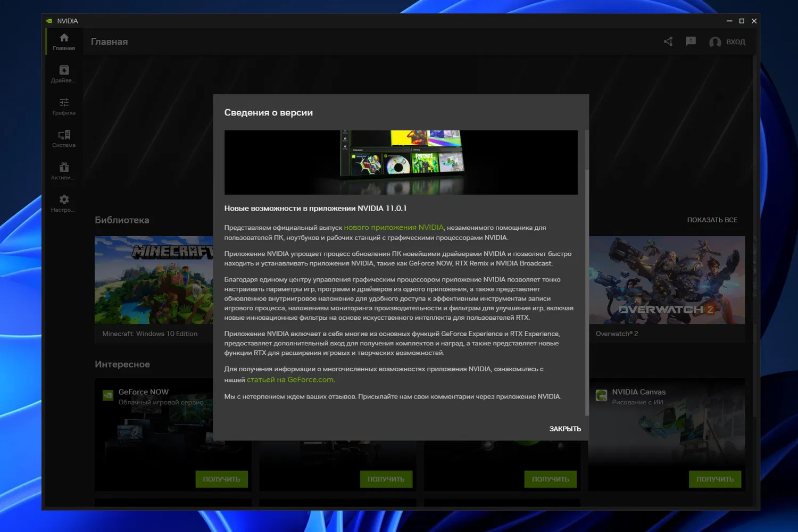Click ПОЛУЧИТЬ on the second featured card

point(386,479)
